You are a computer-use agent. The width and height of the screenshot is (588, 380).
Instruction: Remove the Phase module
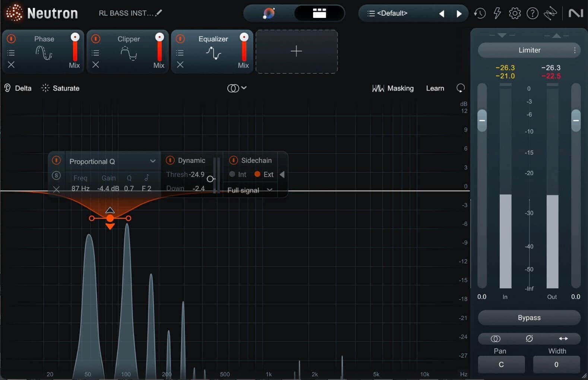click(x=11, y=65)
